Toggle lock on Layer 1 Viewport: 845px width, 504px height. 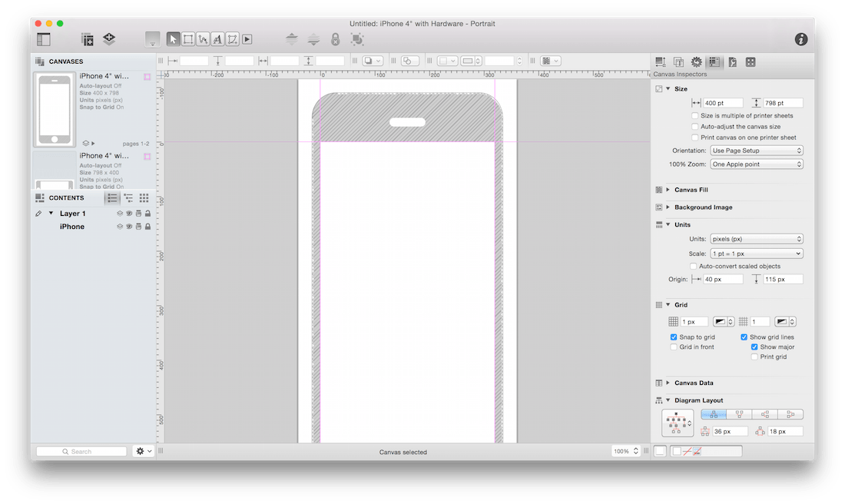click(x=147, y=214)
